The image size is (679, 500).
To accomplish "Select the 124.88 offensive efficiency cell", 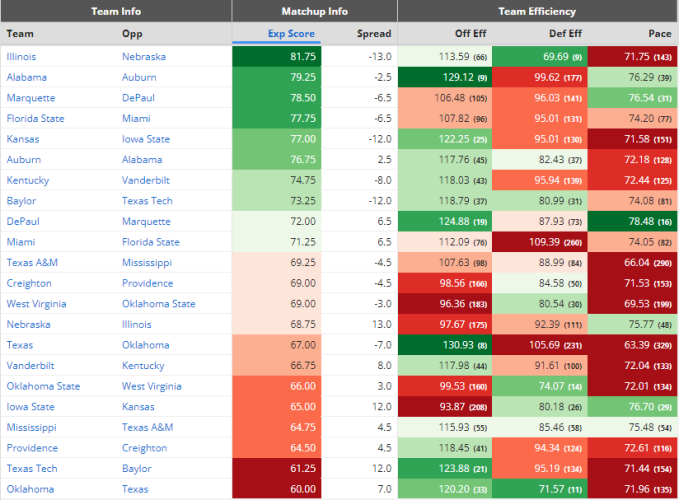I will click(445, 221).
